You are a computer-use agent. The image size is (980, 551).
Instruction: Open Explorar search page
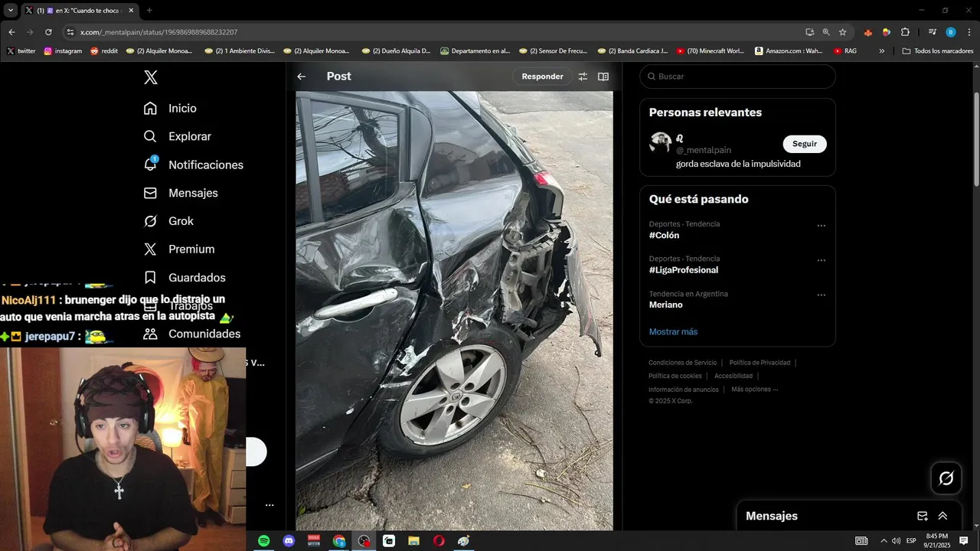pos(177,136)
